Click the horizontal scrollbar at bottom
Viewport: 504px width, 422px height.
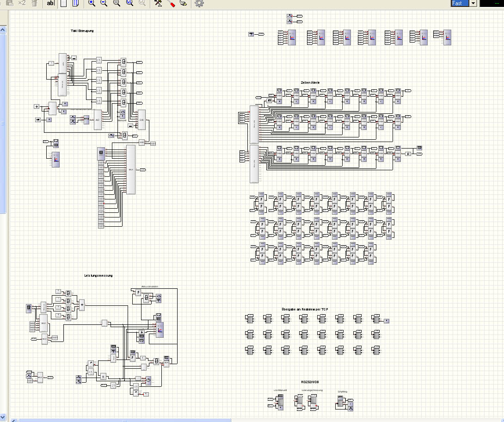(125, 421)
